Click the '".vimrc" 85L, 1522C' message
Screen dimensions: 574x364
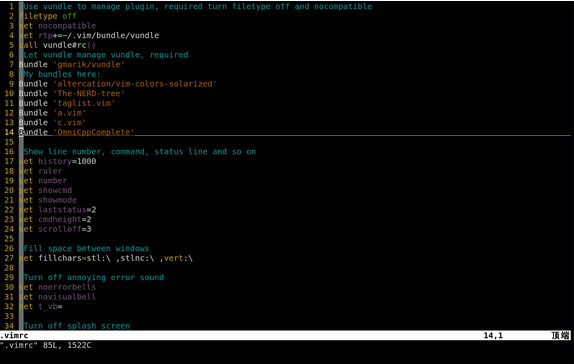pyautogui.click(x=46, y=345)
